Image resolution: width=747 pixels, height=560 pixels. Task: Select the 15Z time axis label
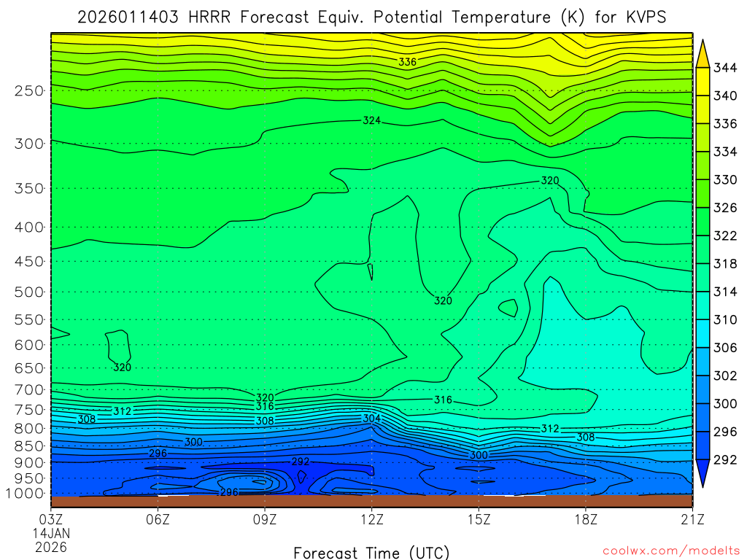[479, 519]
